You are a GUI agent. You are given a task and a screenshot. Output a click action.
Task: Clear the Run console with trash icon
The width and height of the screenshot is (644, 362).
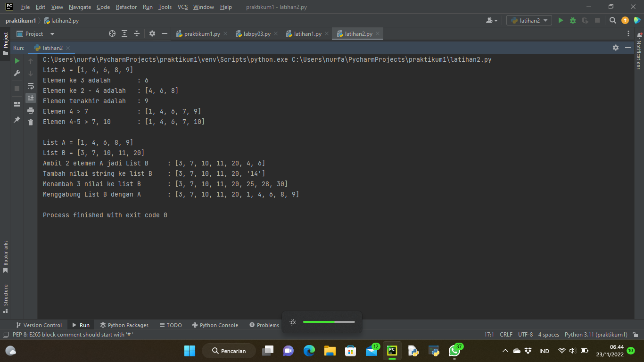31,122
